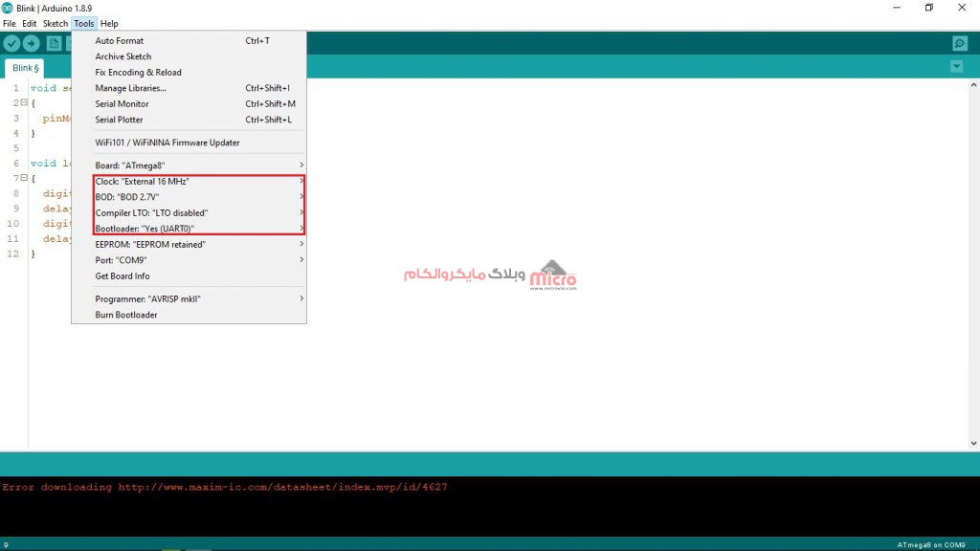Open the Help menu in the menu bar
This screenshot has width=980, height=551.
click(109, 23)
